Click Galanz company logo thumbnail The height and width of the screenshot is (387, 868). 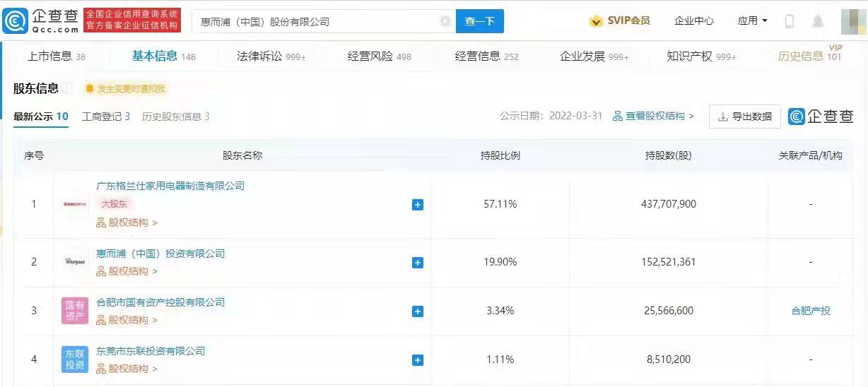[74, 204]
